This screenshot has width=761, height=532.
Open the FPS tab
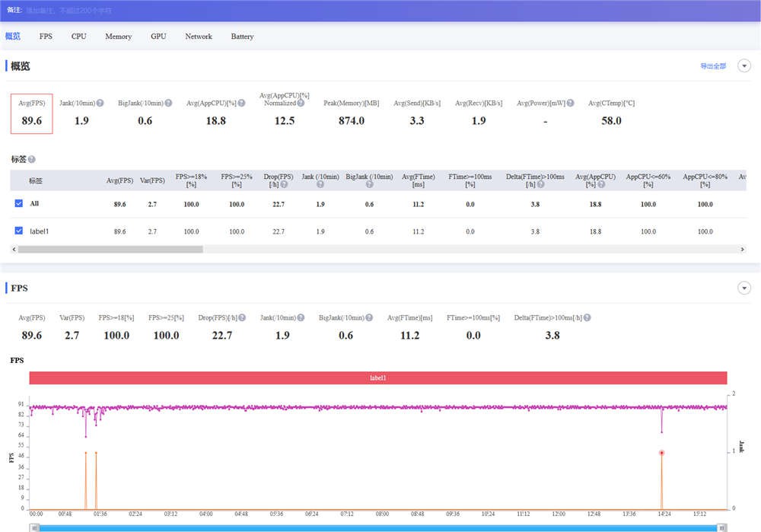(46, 36)
